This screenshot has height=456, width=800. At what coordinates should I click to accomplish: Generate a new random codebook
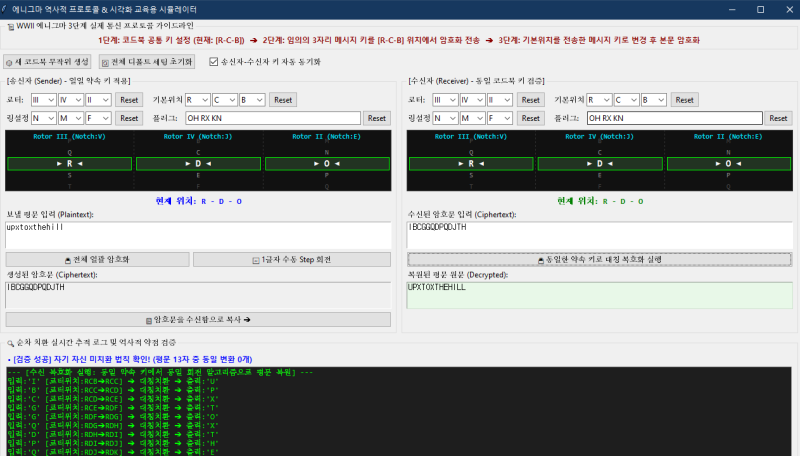coord(47,62)
